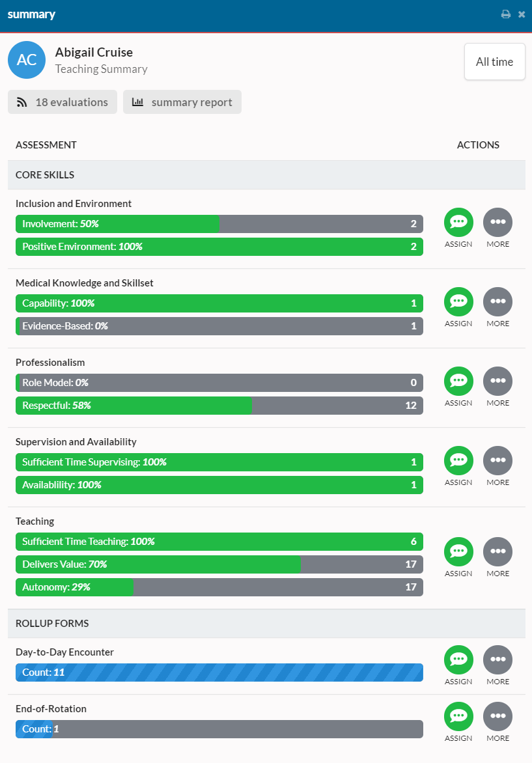Click the feed icon on 18 evaluations
532x763 pixels.
tap(21, 102)
